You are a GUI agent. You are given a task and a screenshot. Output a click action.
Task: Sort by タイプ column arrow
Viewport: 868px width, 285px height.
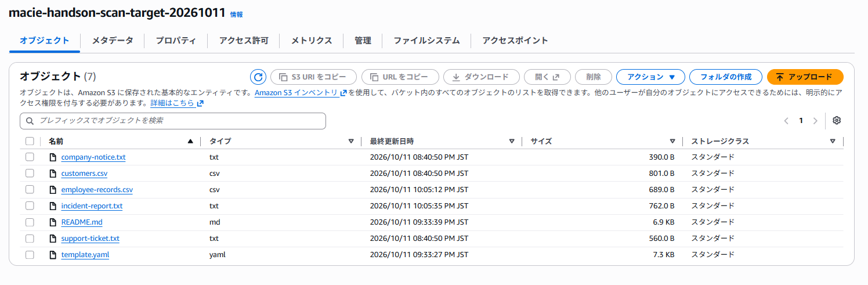(351, 141)
